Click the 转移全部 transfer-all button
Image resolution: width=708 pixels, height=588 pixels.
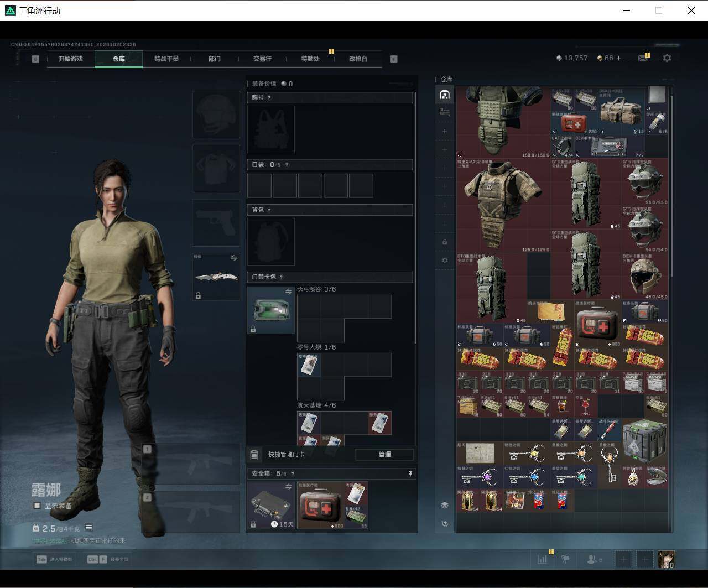(108, 559)
